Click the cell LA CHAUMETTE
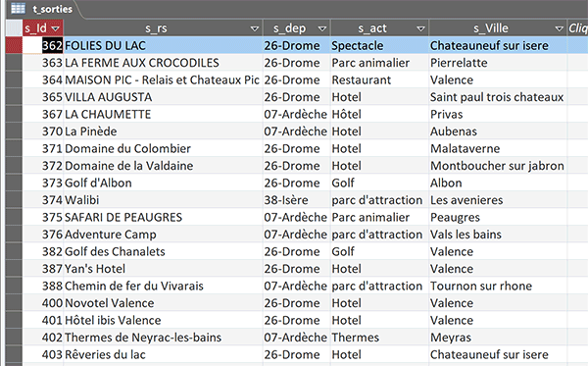 [163, 114]
